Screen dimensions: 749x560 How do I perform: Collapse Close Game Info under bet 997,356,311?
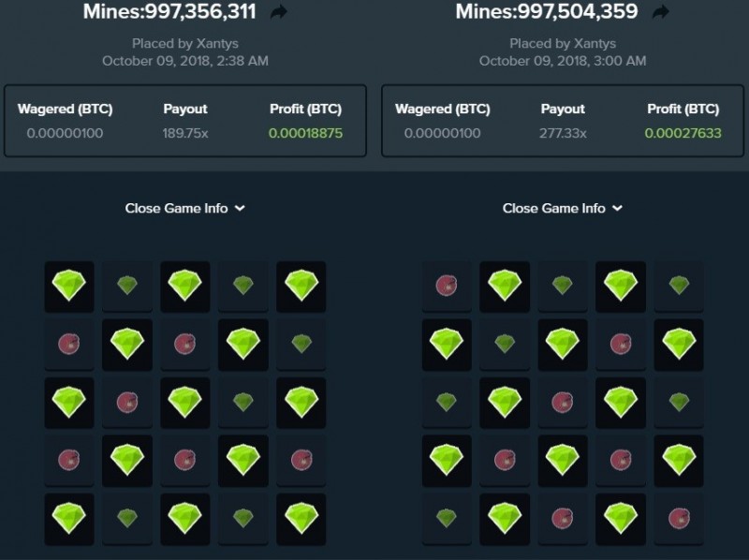coord(184,208)
